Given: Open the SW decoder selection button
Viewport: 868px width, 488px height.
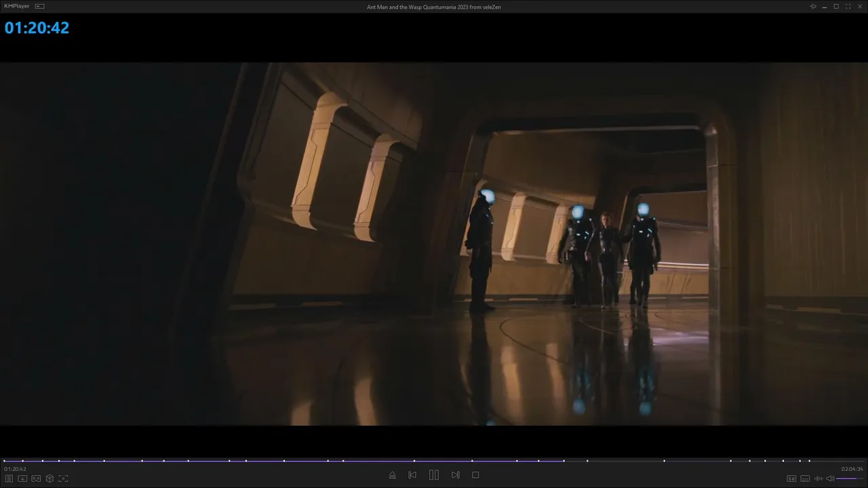Looking at the screenshot, I should (791, 479).
